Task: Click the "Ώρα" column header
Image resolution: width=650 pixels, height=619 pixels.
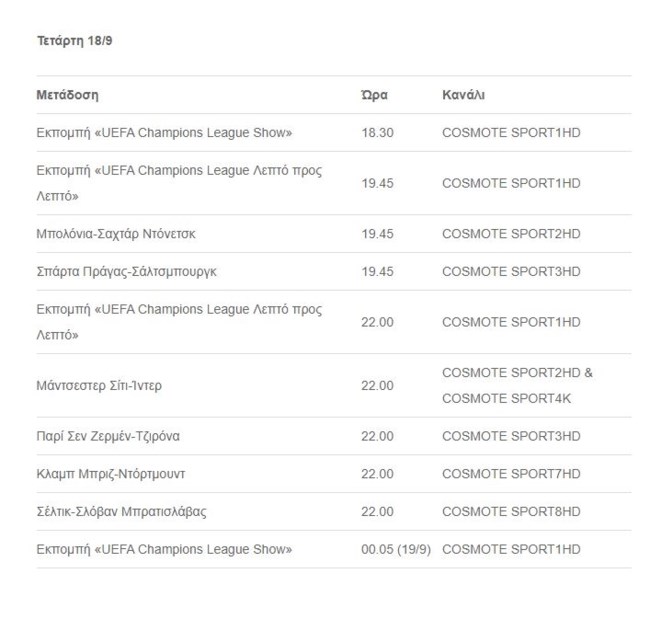Action: pos(374,95)
